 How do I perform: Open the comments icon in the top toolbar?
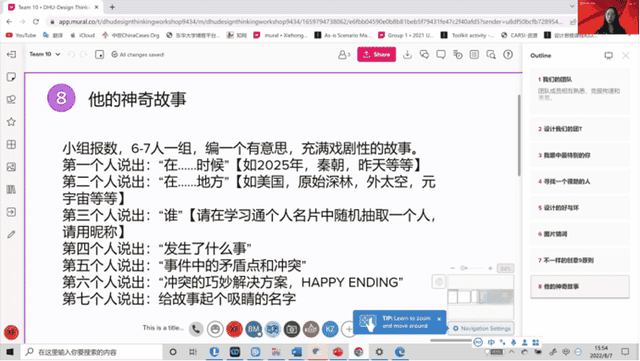coord(441,54)
